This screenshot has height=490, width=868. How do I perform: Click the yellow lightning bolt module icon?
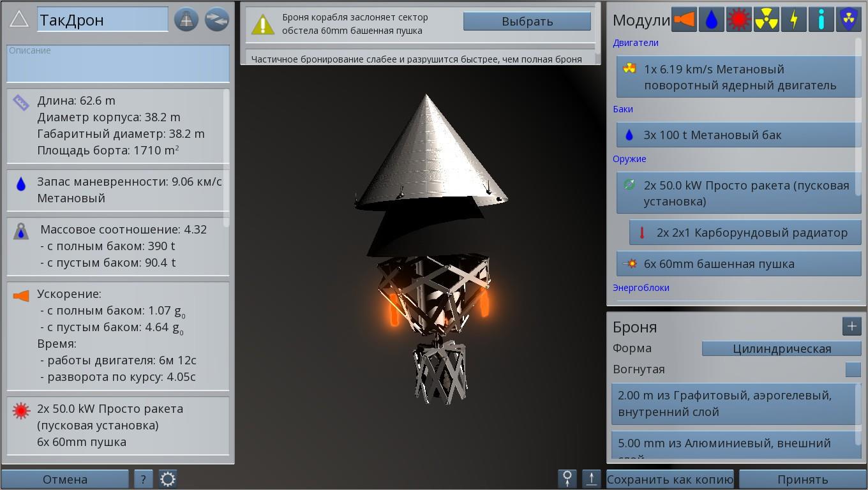tap(793, 20)
